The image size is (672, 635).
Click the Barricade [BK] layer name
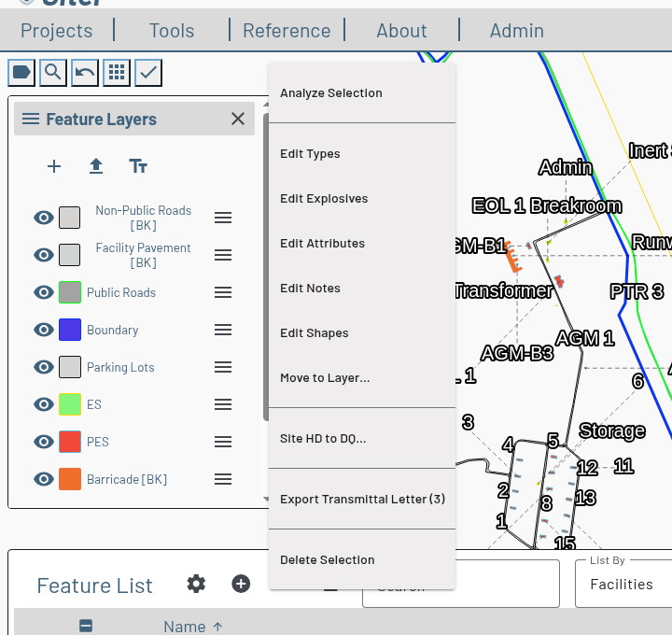(127, 479)
